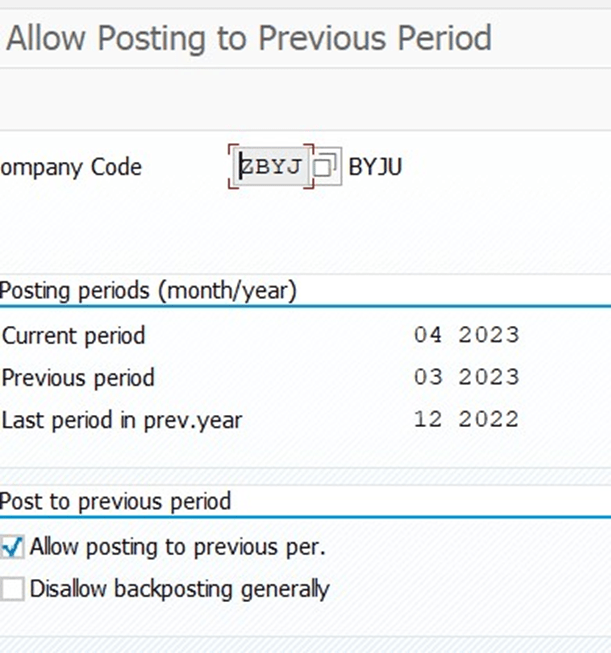
Task: Click the Company Code input field ZBYJ
Action: [x=271, y=167]
